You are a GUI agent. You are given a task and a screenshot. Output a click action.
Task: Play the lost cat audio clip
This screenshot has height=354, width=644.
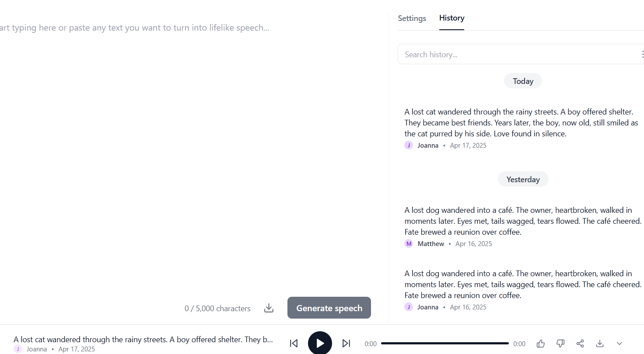(320, 343)
